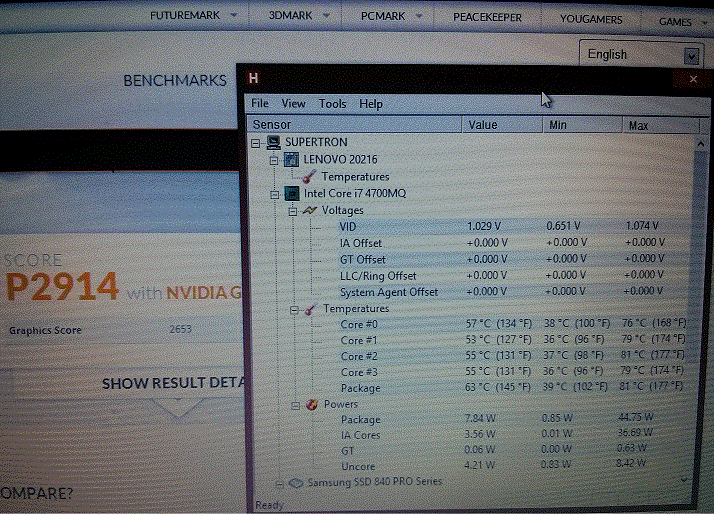Click the LENOVO 20216 motherboard icon
The image size is (714, 514).
pyautogui.click(x=291, y=159)
